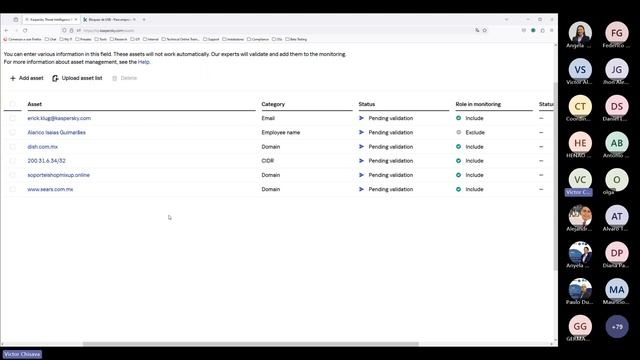This screenshot has height=360, width=640.
Task: Switch to the Kaspersky Threat Intelligence tab
Action: point(51,20)
